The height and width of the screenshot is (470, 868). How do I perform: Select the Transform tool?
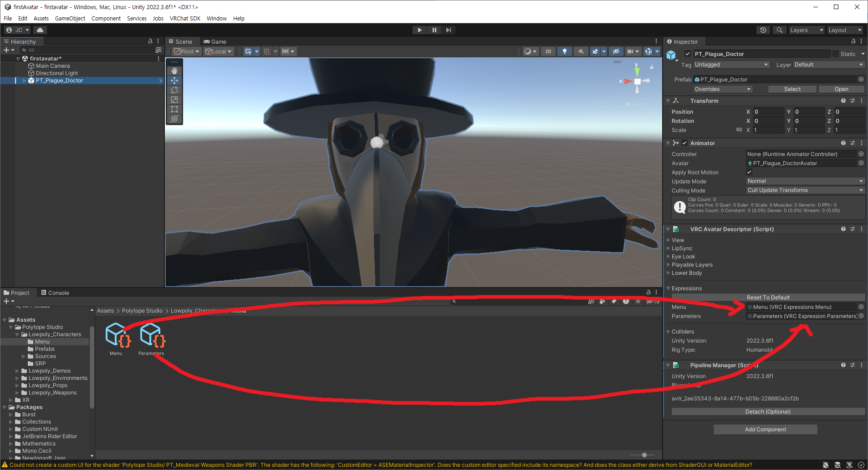click(x=174, y=119)
